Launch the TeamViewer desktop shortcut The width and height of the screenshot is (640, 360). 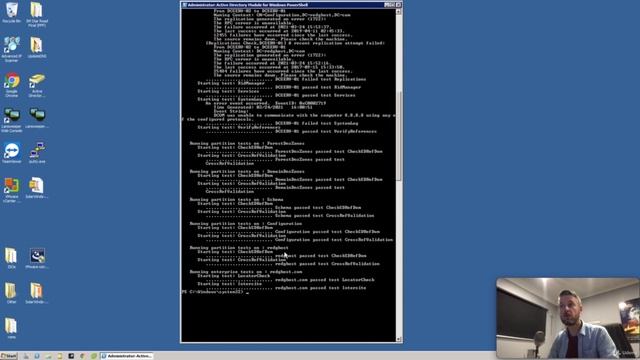(x=11, y=153)
